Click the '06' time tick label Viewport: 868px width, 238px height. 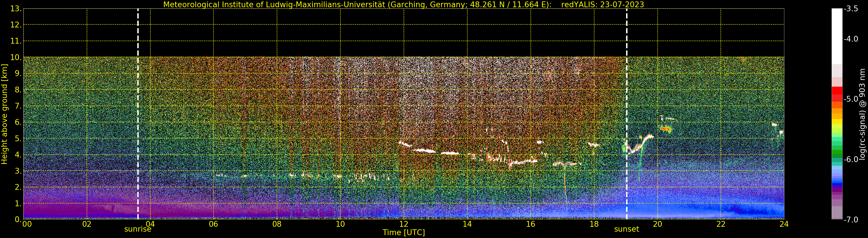point(214,224)
